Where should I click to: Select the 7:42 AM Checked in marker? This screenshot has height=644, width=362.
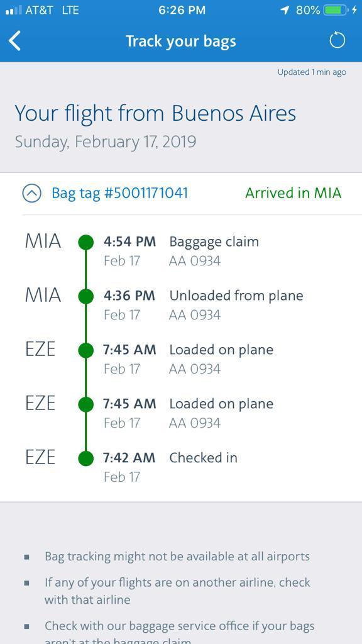(85, 458)
